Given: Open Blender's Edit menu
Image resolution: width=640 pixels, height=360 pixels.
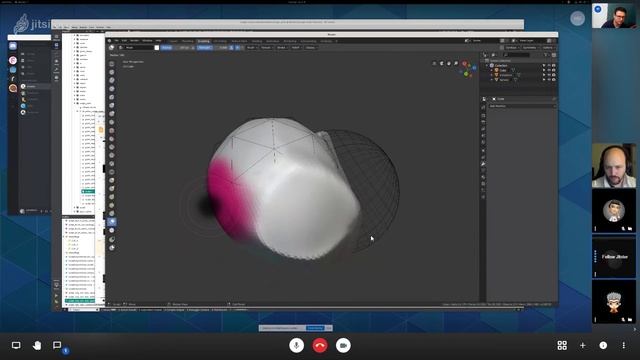Looking at the screenshot, I should click(x=124, y=41).
